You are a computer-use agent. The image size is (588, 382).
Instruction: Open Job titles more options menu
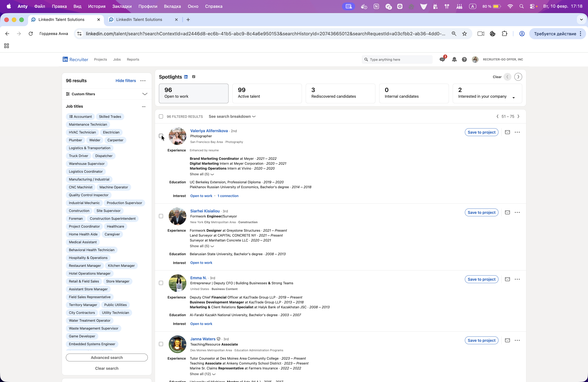tap(144, 107)
